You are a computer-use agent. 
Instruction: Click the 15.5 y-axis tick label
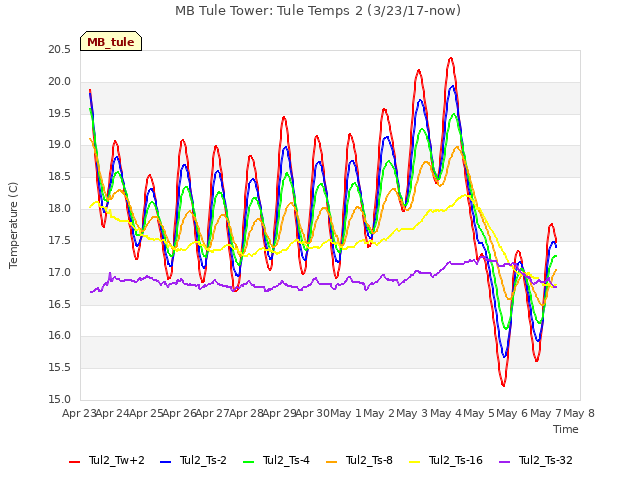[60, 367]
